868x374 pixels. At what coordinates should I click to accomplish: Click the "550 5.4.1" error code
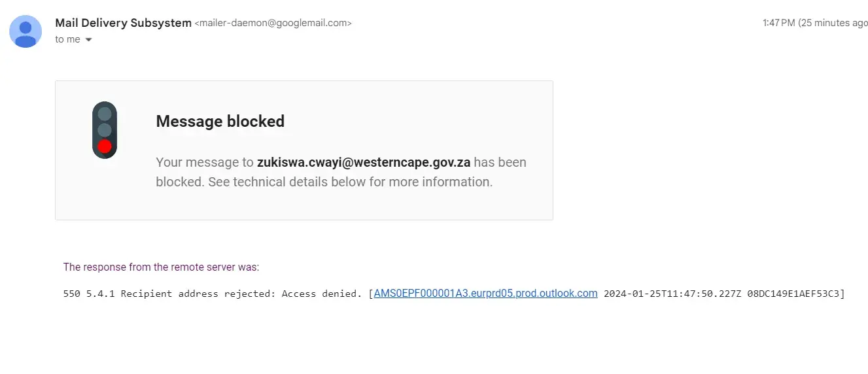(x=89, y=294)
